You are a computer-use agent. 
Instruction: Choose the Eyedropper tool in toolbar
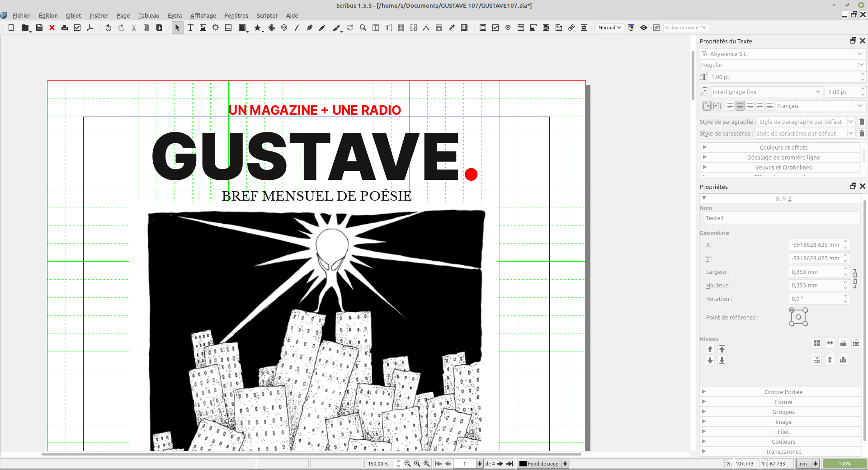[x=451, y=28]
